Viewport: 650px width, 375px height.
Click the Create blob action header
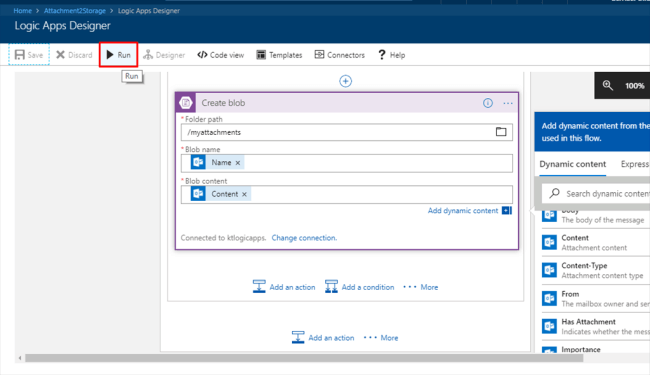(x=347, y=103)
